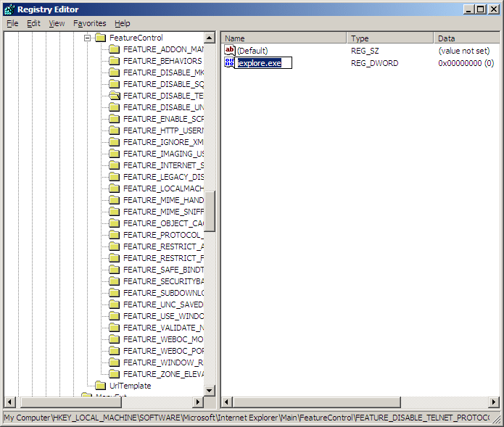
Task: Select the FEATURE_ZONE_ELEVA tree entry
Action: (x=164, y=374)
